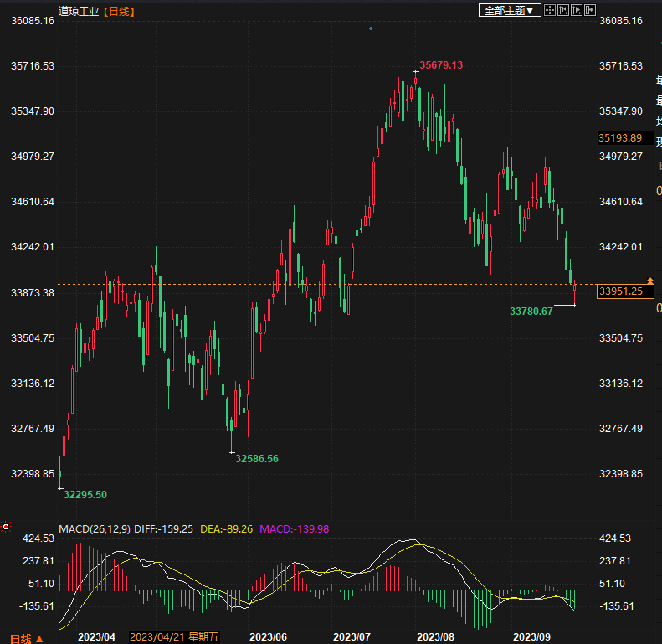Click the 33951.25 current price tag
662x644 pixels.
click(620, 291)
